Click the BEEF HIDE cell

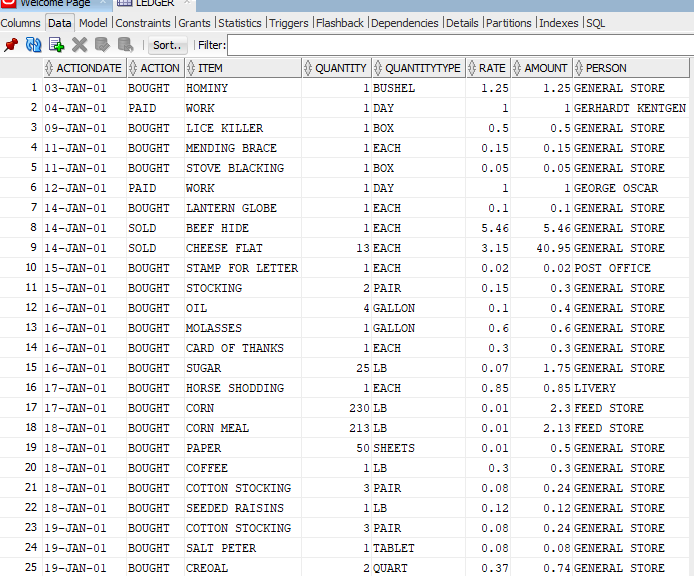(243, 228)
